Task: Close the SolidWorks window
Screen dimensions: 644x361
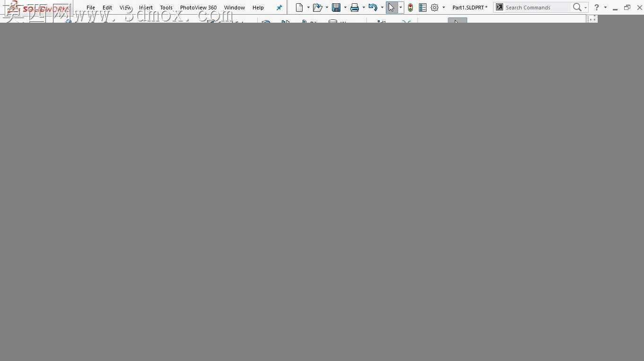Action: [639, 8]
